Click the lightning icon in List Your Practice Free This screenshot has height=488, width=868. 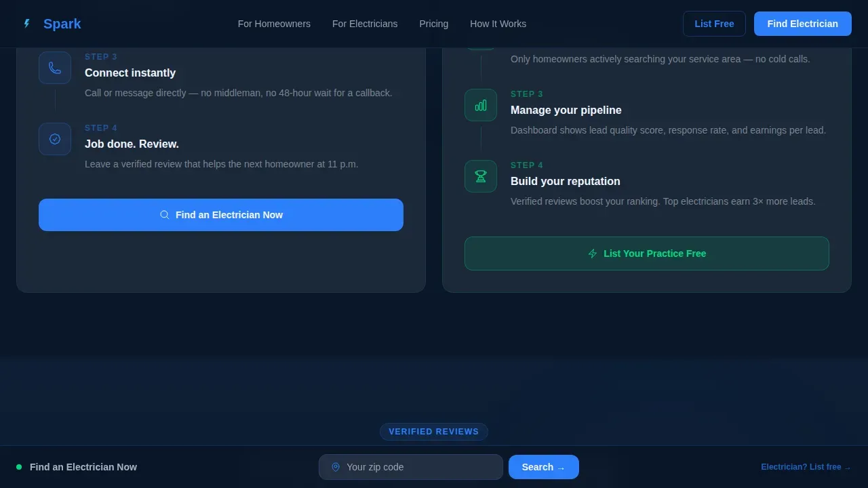click(593, 253)
